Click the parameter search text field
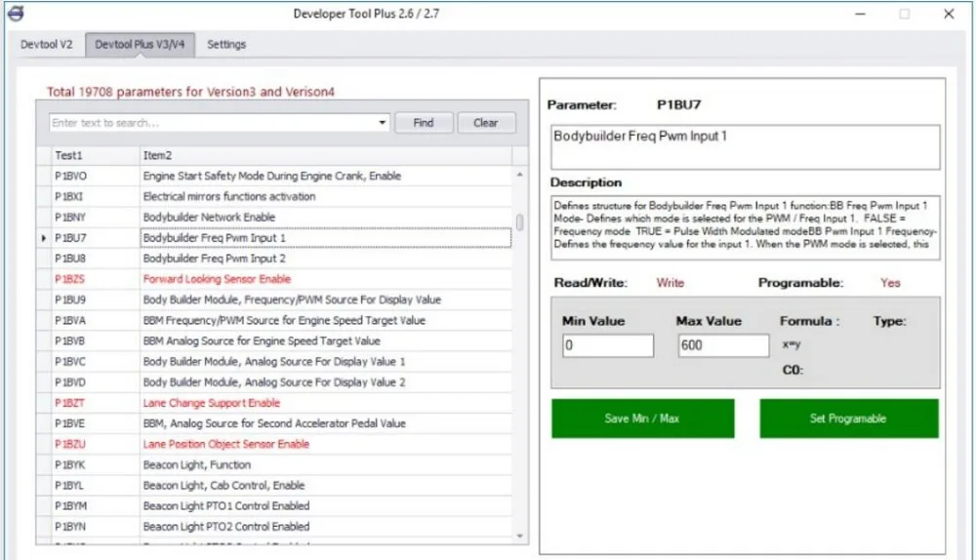This screenshot has width=976, height=560. pos(212,123)
